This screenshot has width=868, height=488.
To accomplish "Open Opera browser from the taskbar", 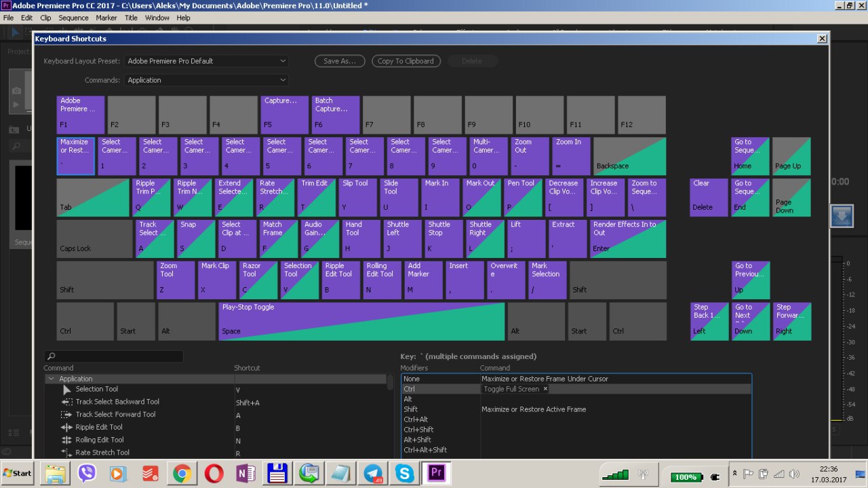I will [x=214, y=473].
